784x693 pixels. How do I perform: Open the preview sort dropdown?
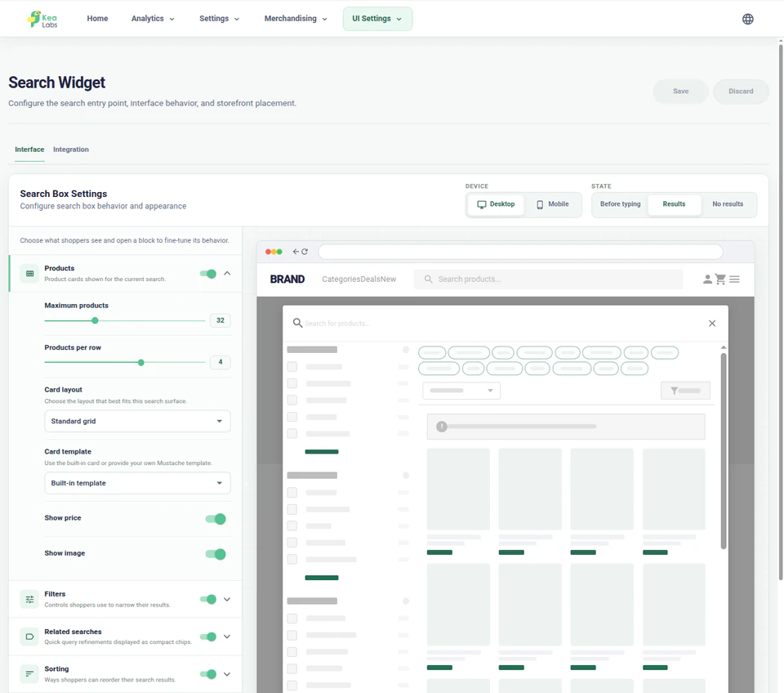[461, 391]
